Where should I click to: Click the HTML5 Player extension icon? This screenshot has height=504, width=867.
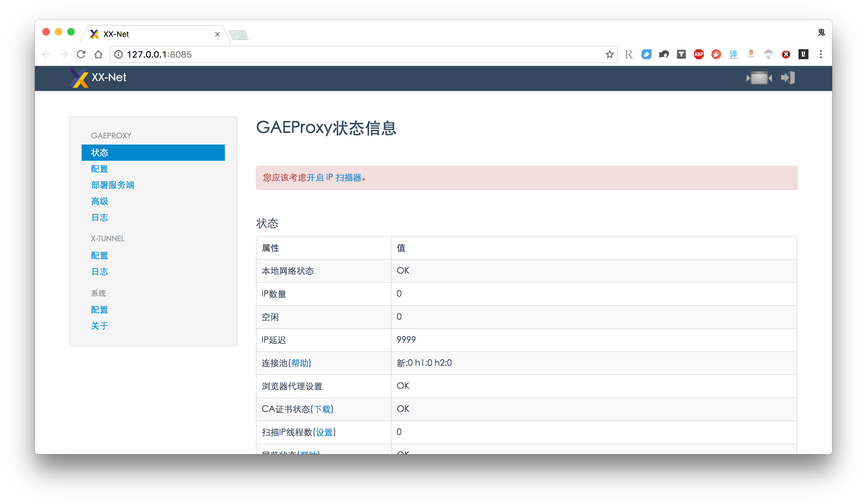coord(751,55)
